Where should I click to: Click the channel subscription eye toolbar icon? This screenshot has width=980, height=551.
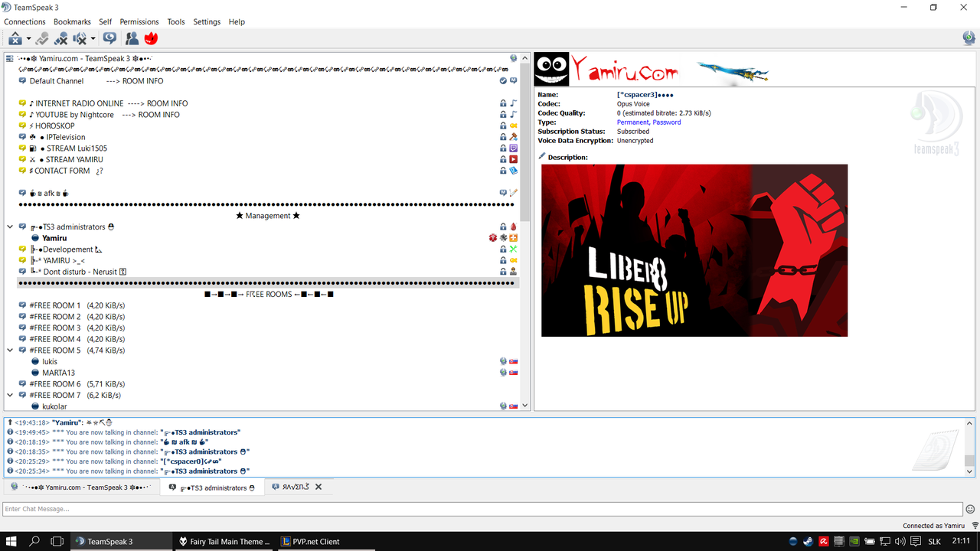(x=109, y=38)
